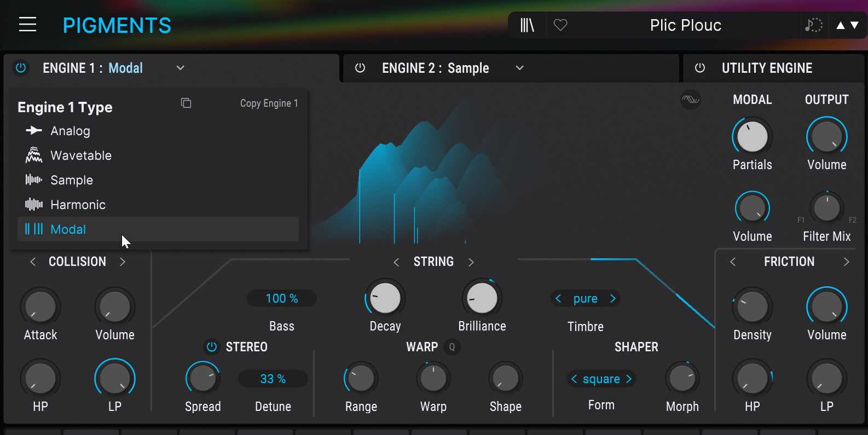Toggle Engine 2 power button
The height and width of the screenshot is (435, 868).
[x=360, y=68]
